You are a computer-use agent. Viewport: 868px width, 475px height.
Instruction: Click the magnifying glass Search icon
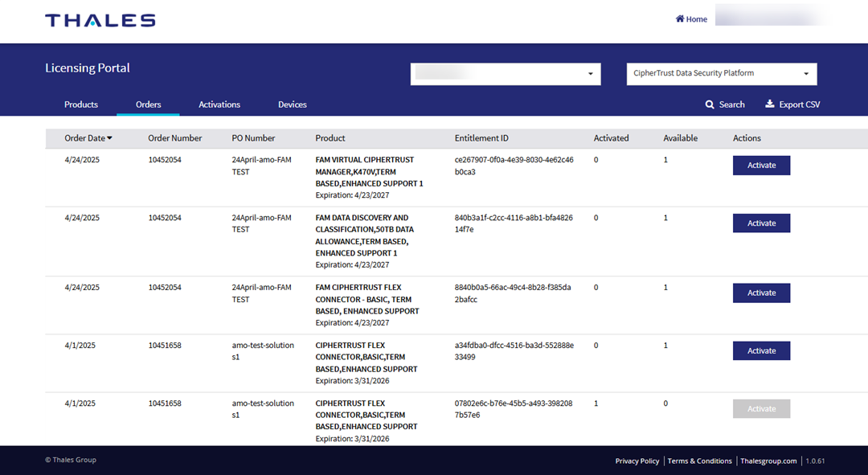709,104
